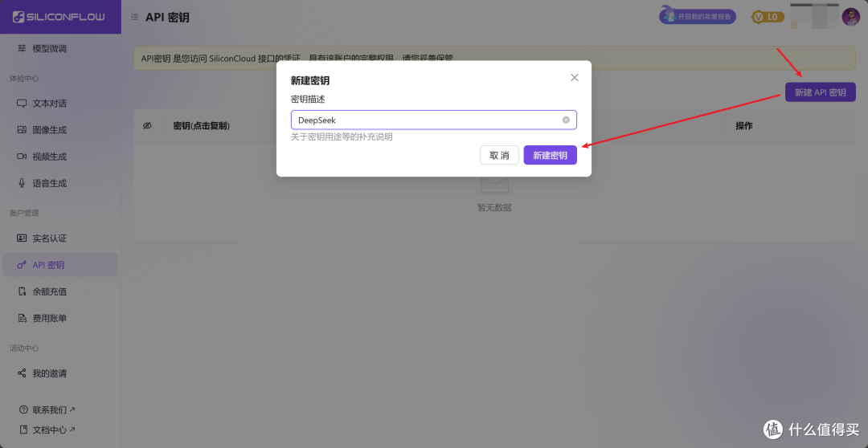Click the 实名认证 ID card icon

coord(23,238)
